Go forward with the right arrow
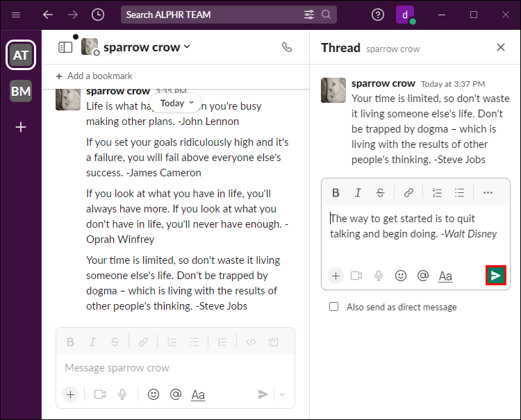The image size is (521, 420). [73, 15]
